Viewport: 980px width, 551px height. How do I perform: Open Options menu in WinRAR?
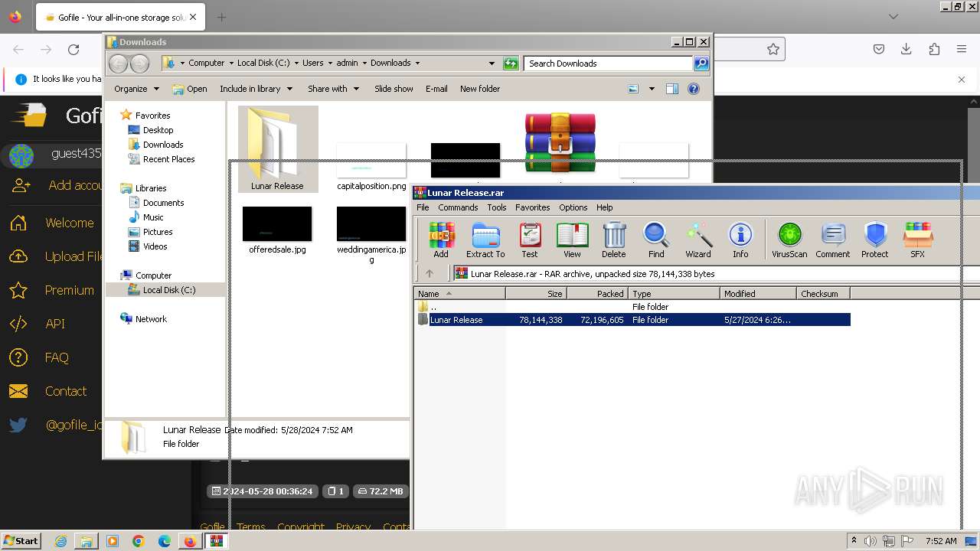pyautogui.click(x=573, y=207)
